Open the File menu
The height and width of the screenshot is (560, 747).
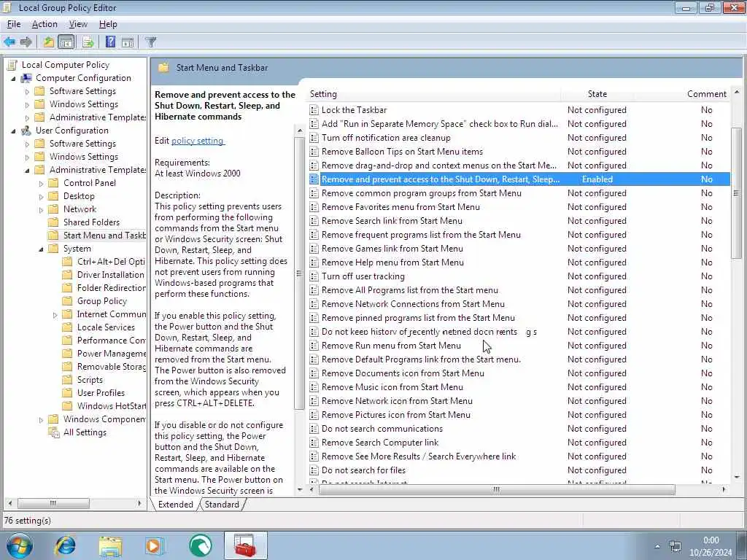click(14, 24)
